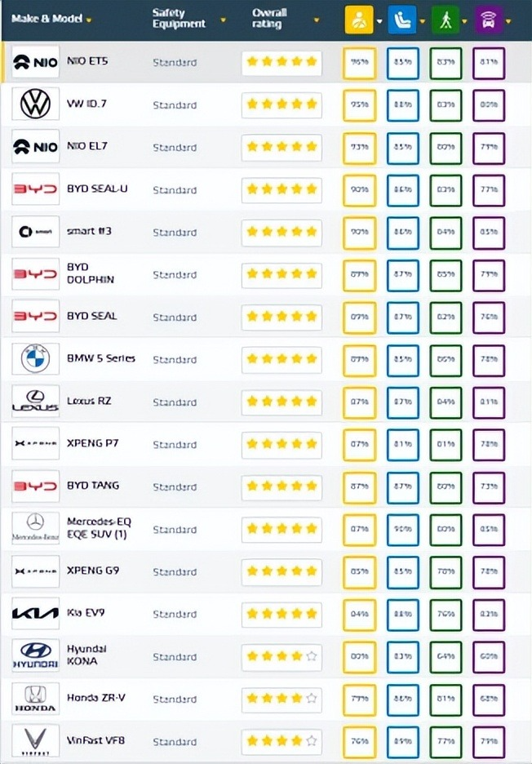The image size is (532, 764).
Task: Click the blue Child Occupant seat icon
Action: (402, 20)
